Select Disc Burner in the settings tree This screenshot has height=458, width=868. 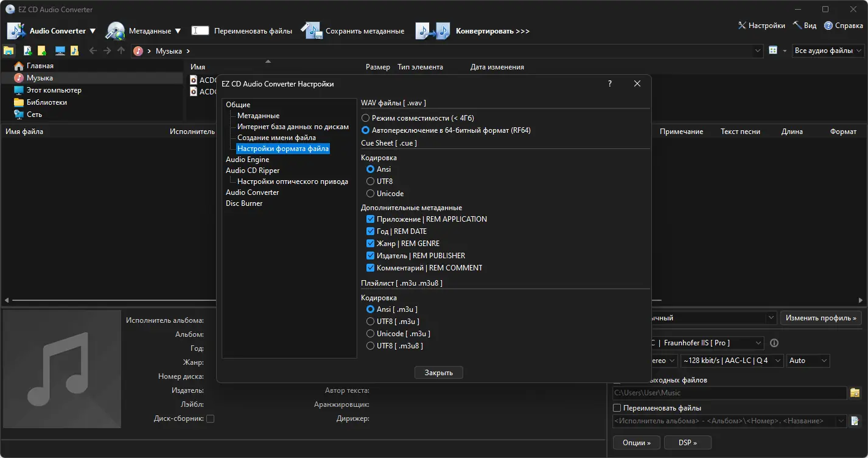244,203
